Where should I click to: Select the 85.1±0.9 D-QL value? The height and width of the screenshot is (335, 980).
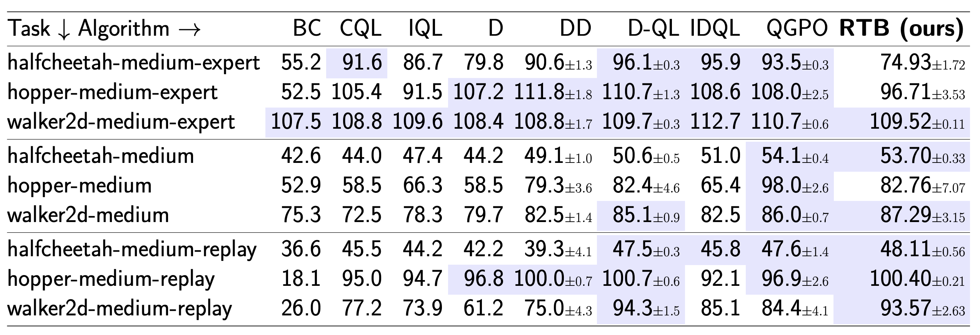click(x=646, y=215)
